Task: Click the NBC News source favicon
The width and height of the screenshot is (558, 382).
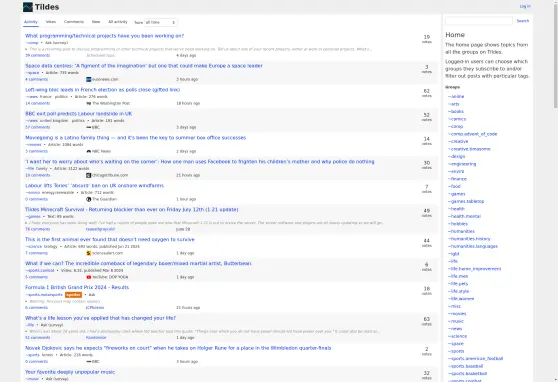Action: (89, 151)
